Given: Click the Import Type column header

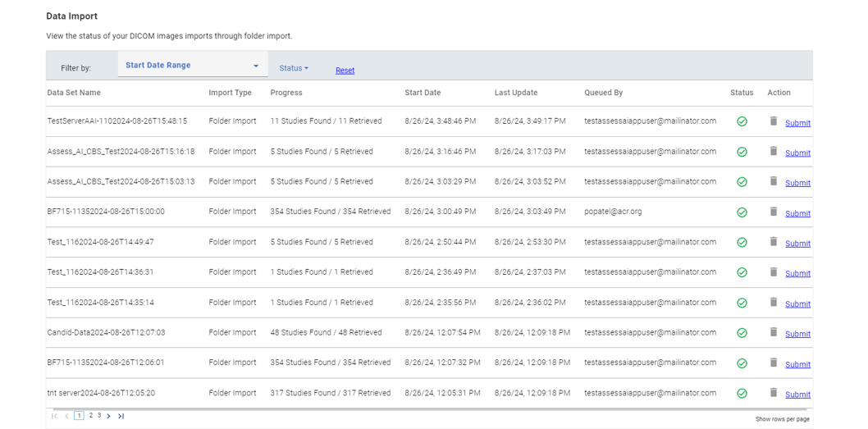Looking at the screenshot, I should (230, 93).
